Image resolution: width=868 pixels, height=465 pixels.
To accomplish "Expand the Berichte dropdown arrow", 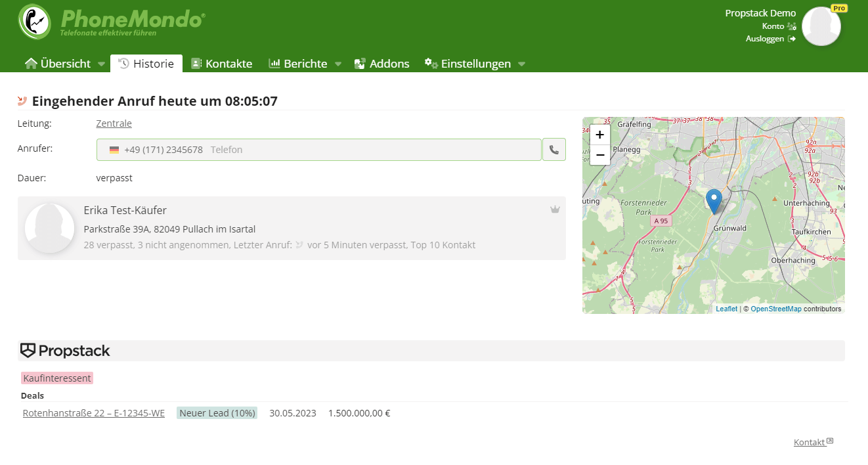I will click(x=337, y=64).
